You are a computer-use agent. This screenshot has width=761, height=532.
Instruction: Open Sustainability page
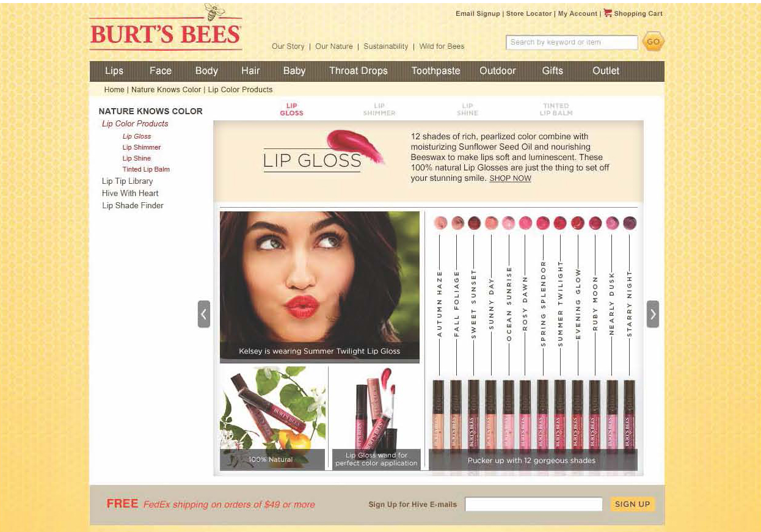click(x=386, y=46)
